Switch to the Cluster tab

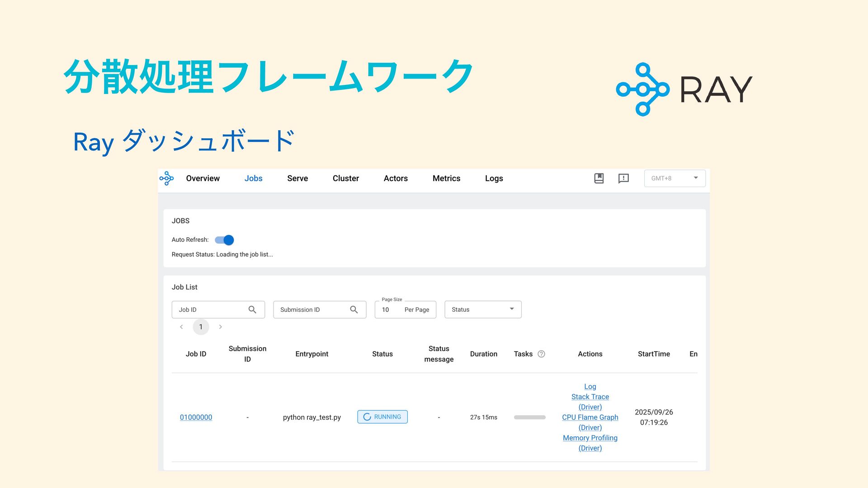coord(345,178)
